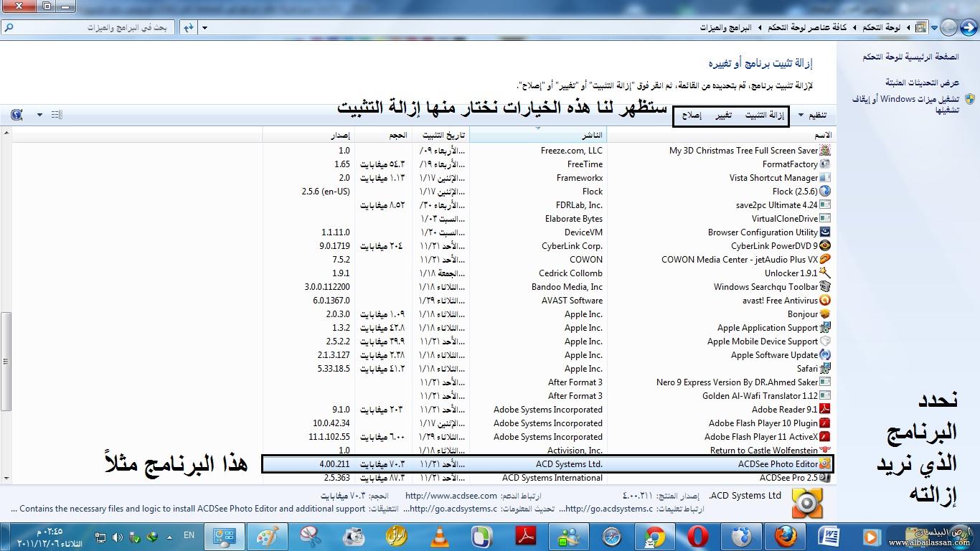Open the address bar history dropdown
Viewport: 980px width, 551px height.
tap(204, 27)
